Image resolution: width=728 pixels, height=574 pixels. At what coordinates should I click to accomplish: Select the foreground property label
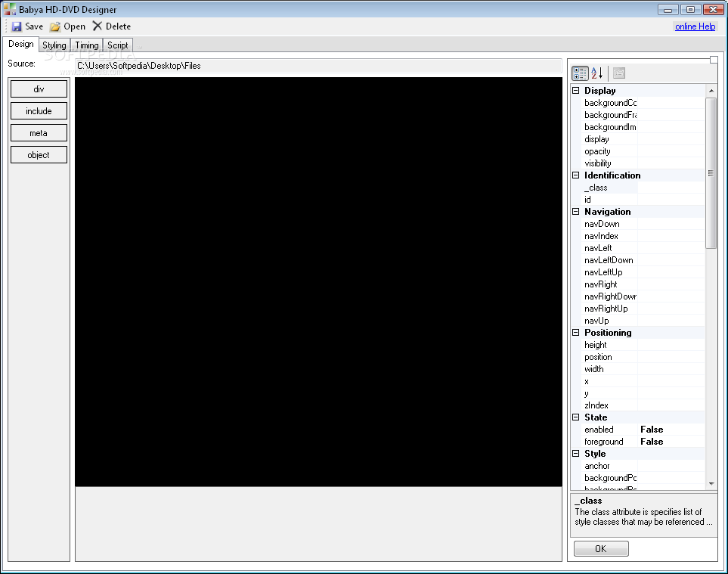(x=604, y=442)
